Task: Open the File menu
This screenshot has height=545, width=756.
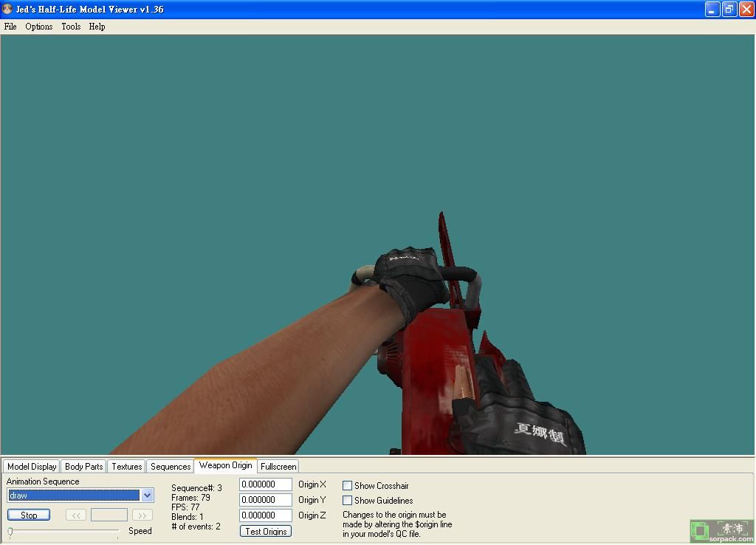Action: point(10,27)
